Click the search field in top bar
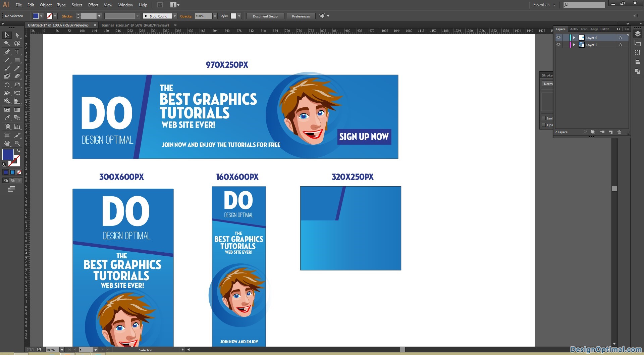 (584, 5)
